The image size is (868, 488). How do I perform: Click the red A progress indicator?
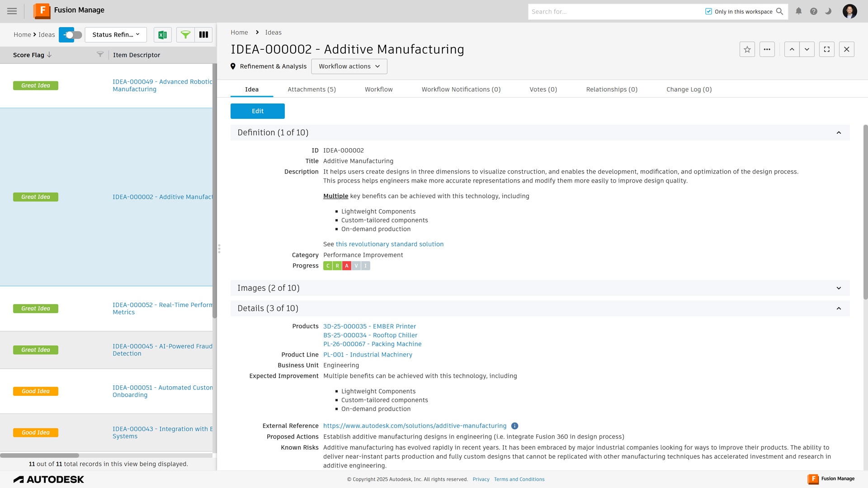tap(346, 266)
